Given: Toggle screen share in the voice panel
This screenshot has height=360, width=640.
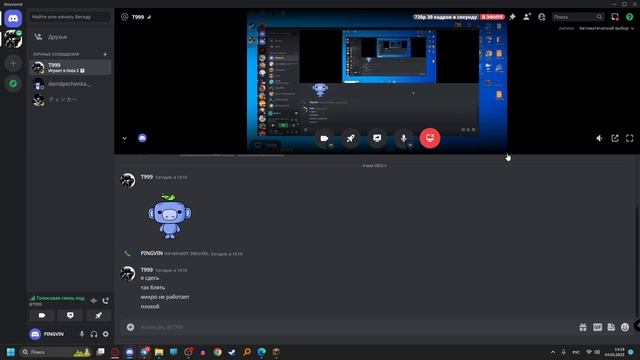Looking at the screenshot, I should coord(70,316).
